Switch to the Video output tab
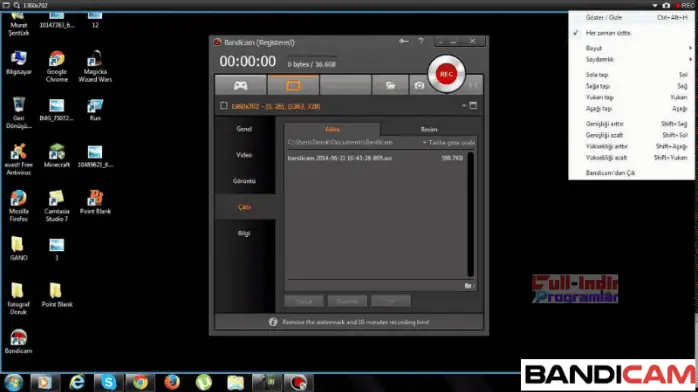698x392 pixels. click(x=332, y=129)
